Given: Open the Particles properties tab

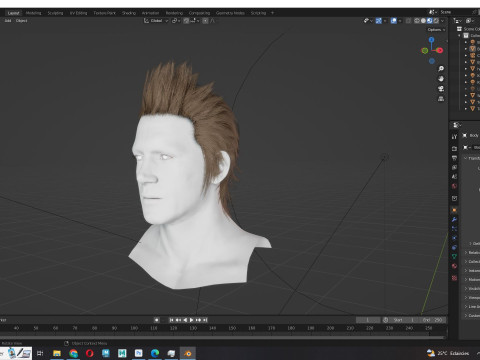Looking at the screenshot, I should click(x=454, y=229).
